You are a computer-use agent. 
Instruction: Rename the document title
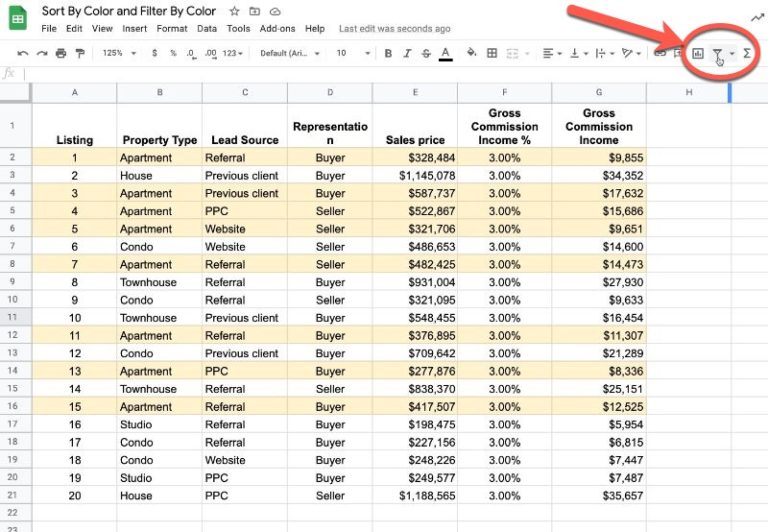129,11
